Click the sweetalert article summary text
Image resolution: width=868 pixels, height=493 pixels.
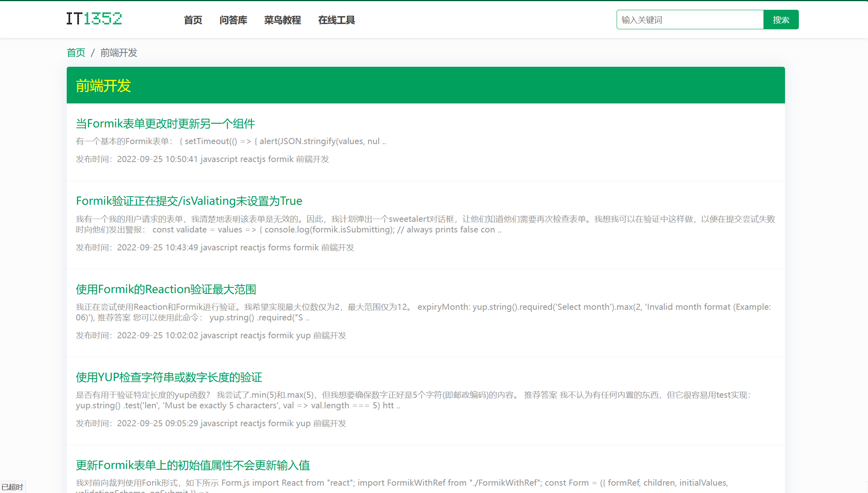click(425, 224)
